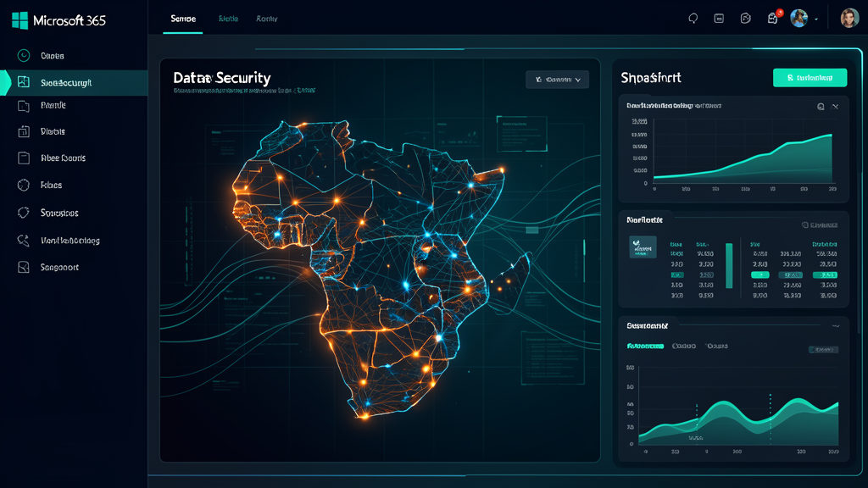Click the shorter dotted marker on wave chart
Viewport: 868px width, 488px height.
697,422
